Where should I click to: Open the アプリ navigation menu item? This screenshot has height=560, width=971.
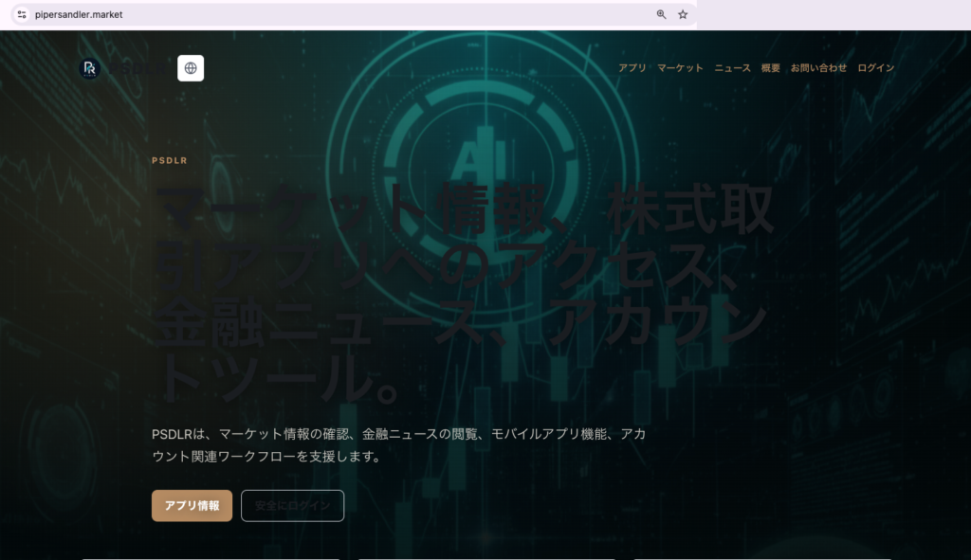pyautogui.click(x=632, y=68)
